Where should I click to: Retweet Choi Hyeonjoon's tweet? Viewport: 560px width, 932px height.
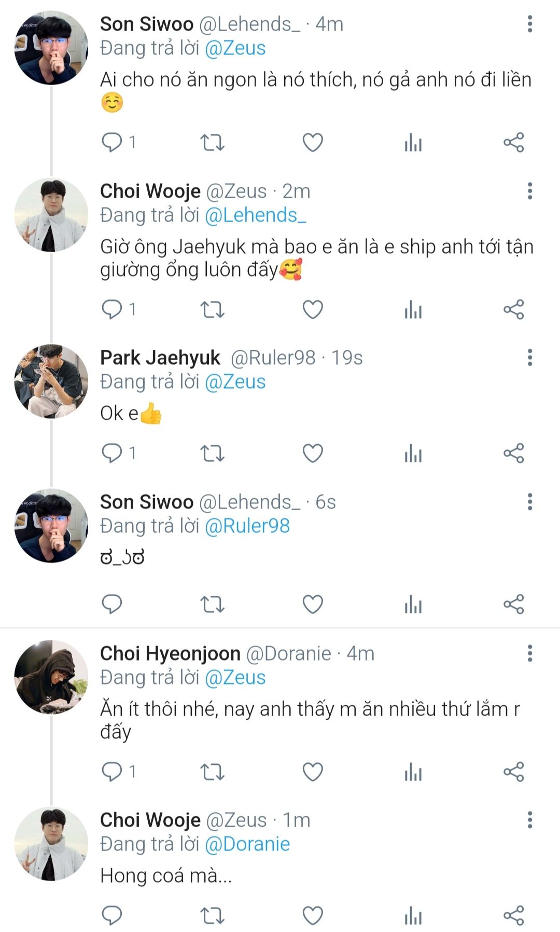[x=212, y=772]
